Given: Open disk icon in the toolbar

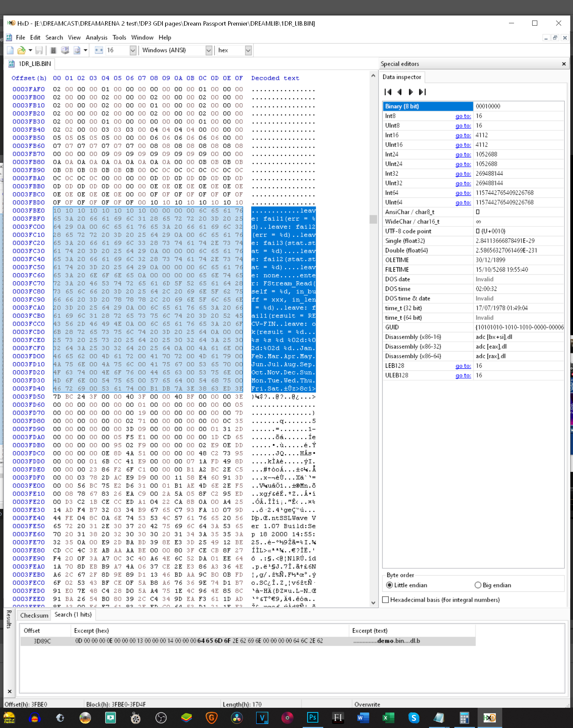Looking at the screenshot, I should [65, 51].
